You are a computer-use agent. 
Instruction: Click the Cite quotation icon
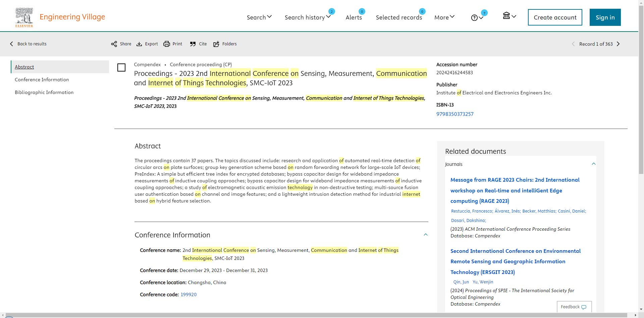point(193,44)
